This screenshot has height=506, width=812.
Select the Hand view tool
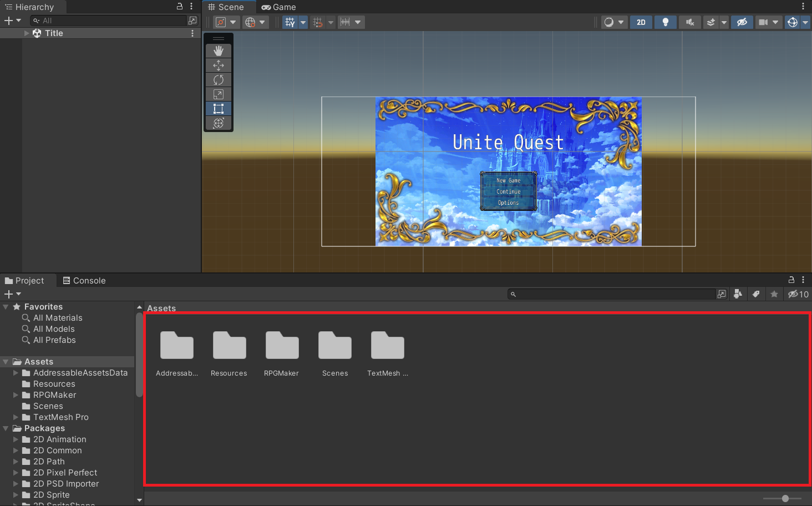(x=219, y=51)
